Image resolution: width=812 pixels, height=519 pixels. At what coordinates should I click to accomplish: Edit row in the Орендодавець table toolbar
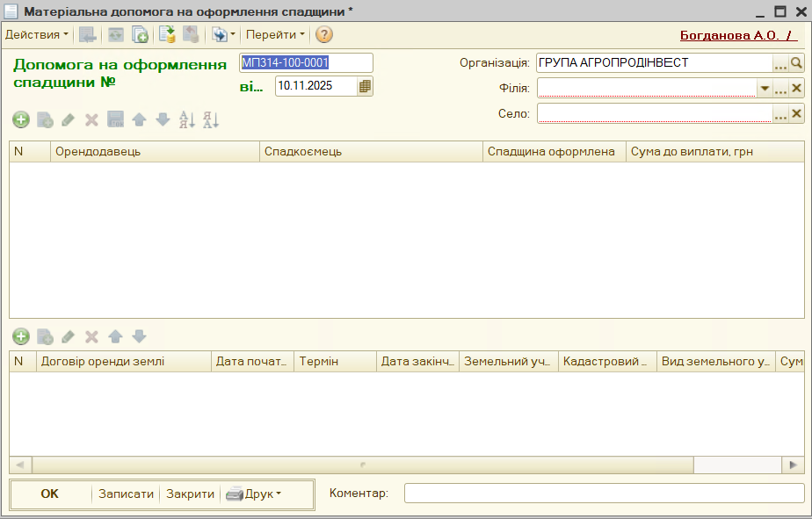[68, 120]
